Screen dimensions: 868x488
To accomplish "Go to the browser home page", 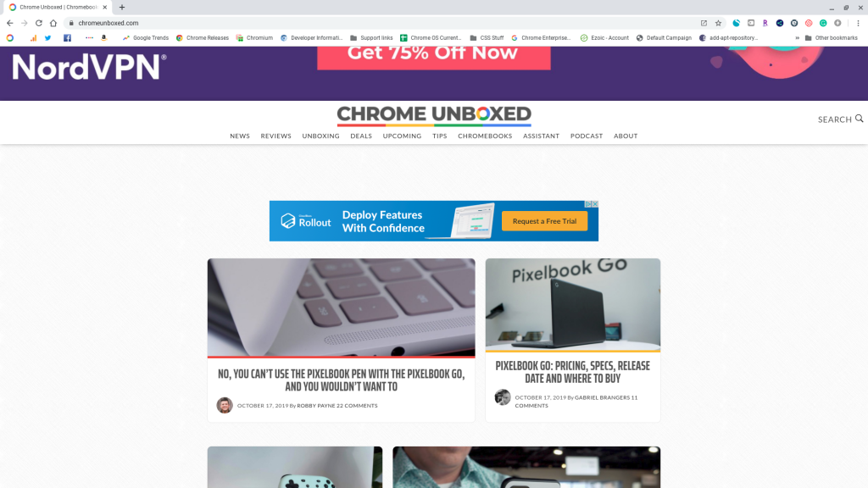I will (x=53, y=23).
